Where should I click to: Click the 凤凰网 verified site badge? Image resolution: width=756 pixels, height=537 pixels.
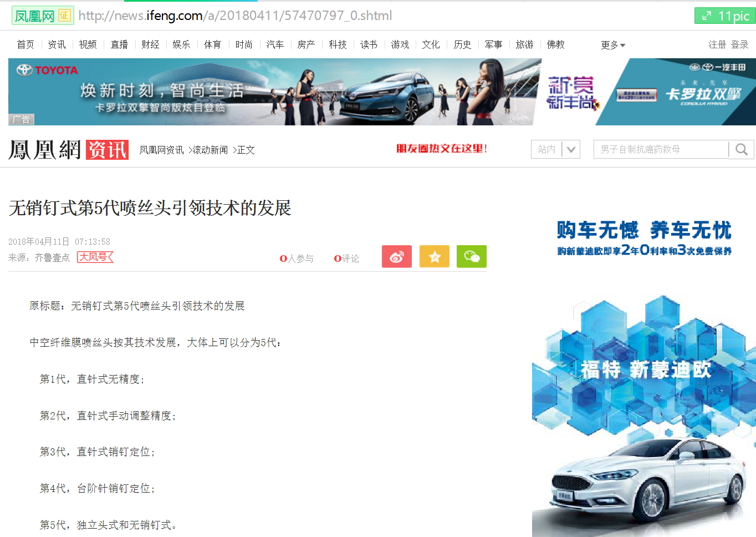tap(42, 16)
